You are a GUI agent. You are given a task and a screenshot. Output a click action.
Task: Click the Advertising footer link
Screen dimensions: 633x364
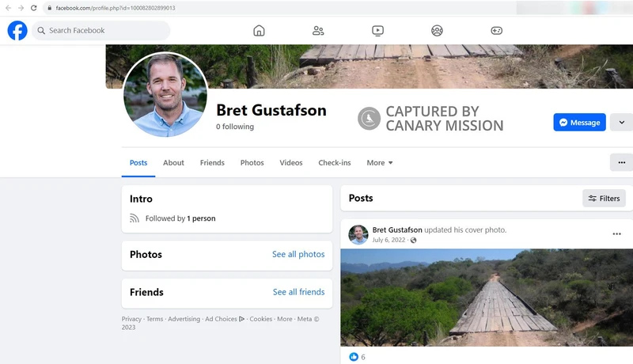[184, 319]
